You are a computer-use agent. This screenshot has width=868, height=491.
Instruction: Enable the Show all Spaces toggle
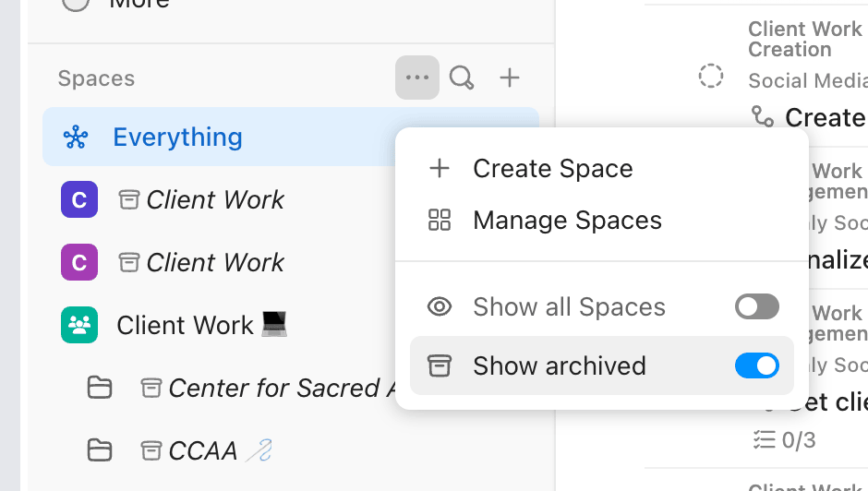757,306
